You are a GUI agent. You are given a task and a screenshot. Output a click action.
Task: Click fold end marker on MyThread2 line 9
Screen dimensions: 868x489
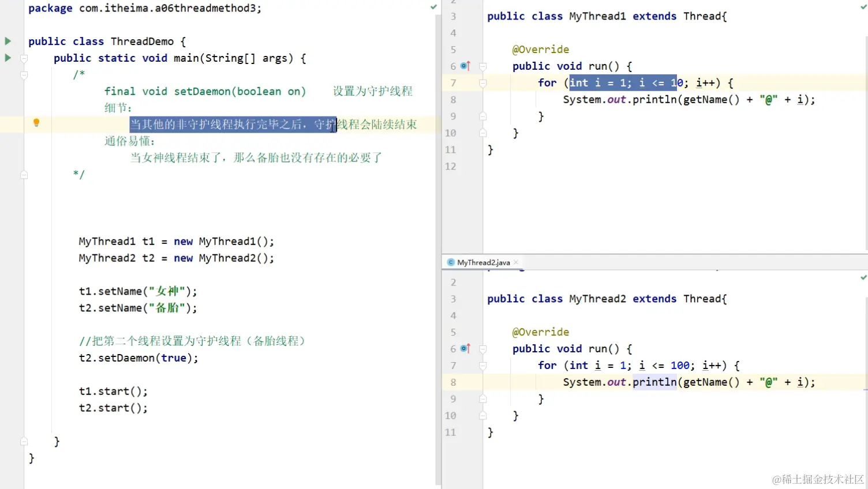tap(483, 399)
